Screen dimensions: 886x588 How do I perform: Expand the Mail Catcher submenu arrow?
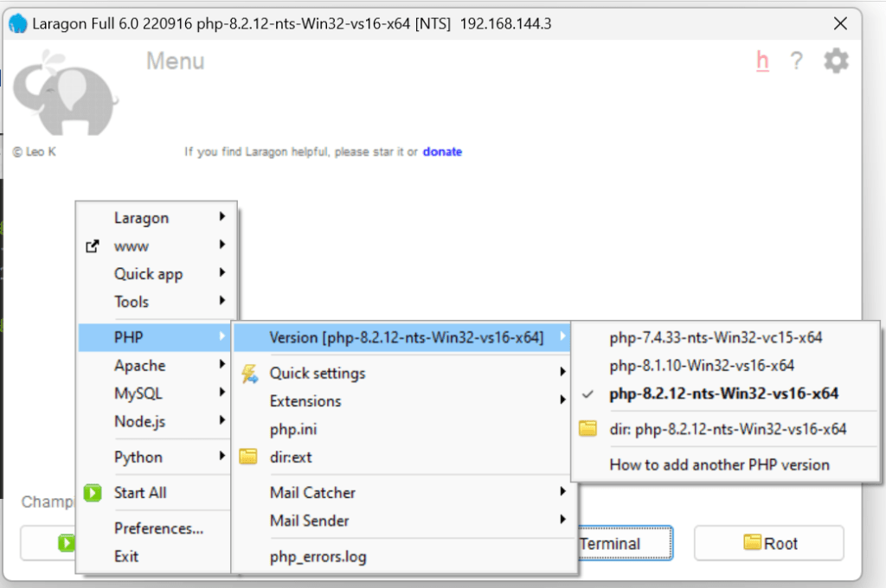[562, 491]
